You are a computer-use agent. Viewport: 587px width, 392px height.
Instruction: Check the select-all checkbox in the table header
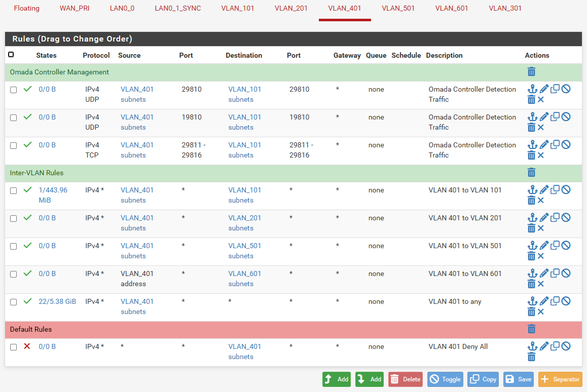click(x=11, y=55)
